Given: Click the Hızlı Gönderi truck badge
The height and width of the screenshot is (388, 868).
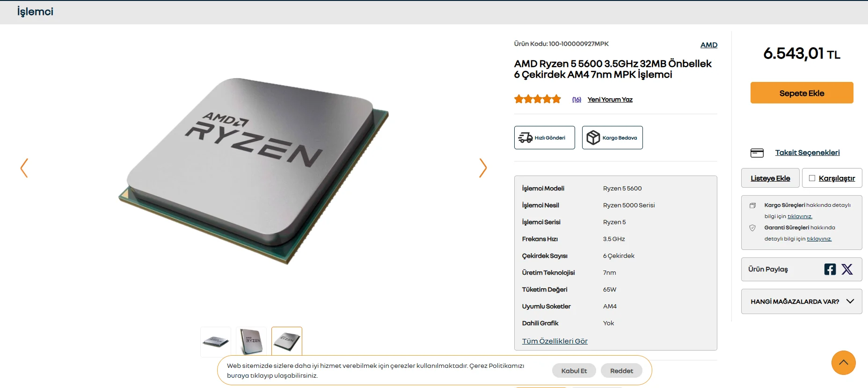Looking at the screenshot, I should pos(545,138).
